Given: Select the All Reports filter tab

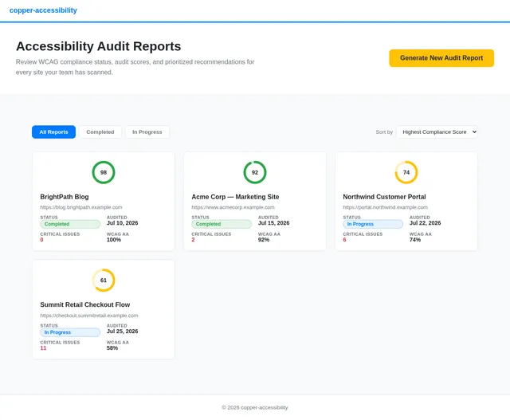Looking at the screenshot, I should (53, 131).
